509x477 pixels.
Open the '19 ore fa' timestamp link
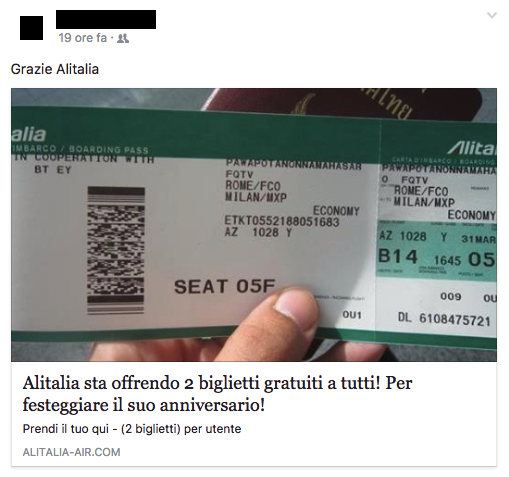pyautogui.click(x=83, y=38)
